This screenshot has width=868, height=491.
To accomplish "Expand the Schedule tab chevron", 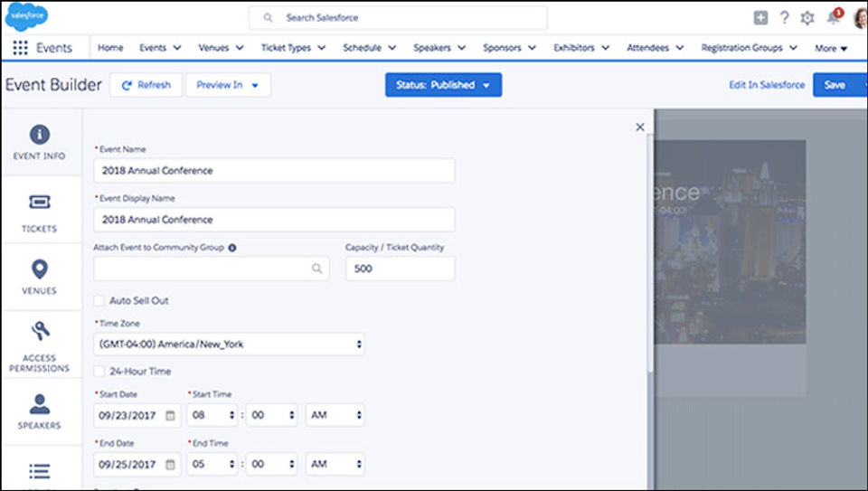I will click(392, 48).
